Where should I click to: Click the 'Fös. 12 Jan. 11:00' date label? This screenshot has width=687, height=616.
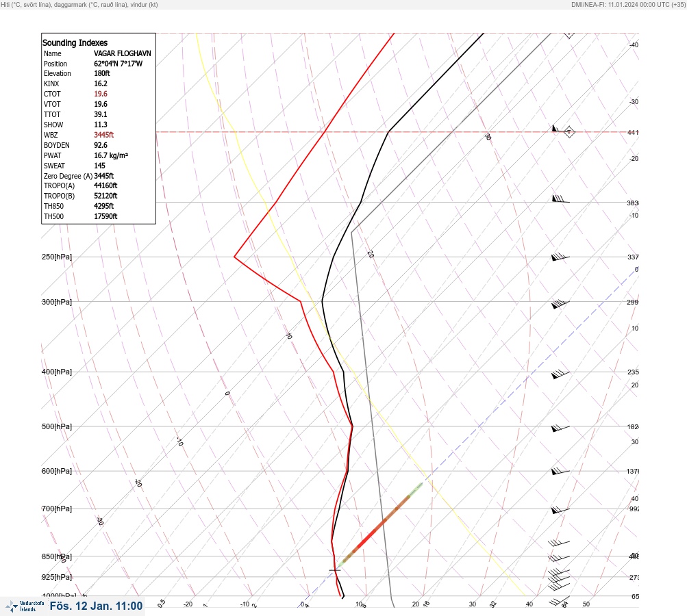[96, 606]
